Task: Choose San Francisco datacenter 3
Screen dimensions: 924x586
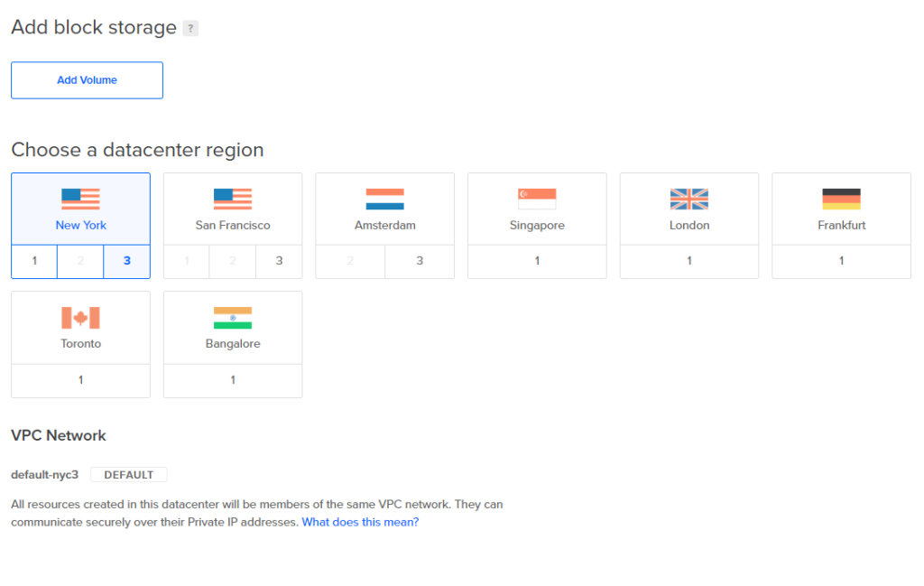Action: (x=279, y=261)
